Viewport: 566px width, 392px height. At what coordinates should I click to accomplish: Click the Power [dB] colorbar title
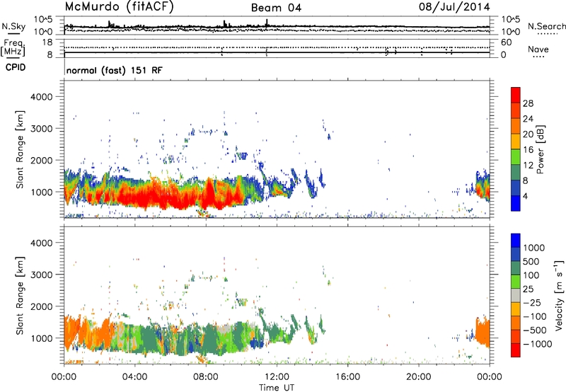(x=540, y=149)
